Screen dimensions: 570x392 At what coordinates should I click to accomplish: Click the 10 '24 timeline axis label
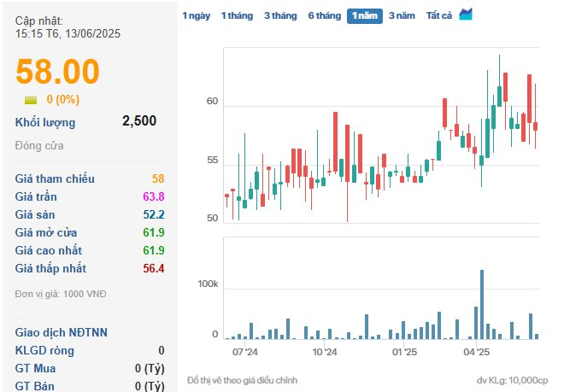pyautogui.click(x=324, y=351)
